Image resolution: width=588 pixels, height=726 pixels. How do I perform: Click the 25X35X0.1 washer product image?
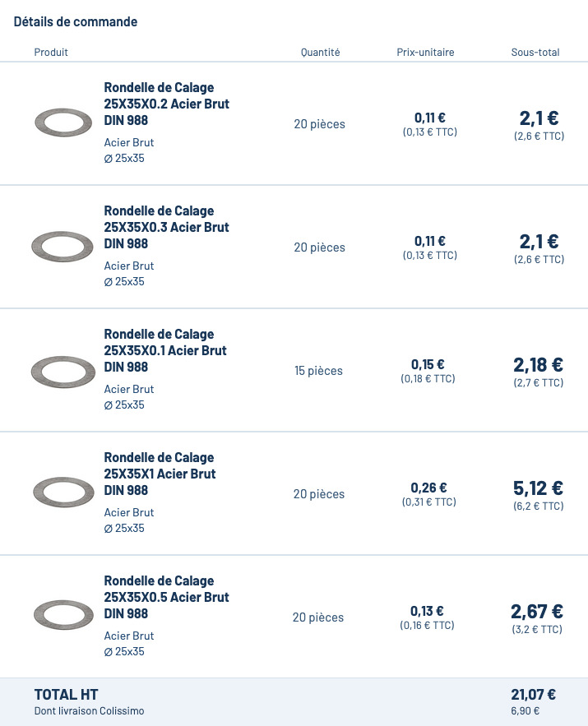(x=63, y=370)
